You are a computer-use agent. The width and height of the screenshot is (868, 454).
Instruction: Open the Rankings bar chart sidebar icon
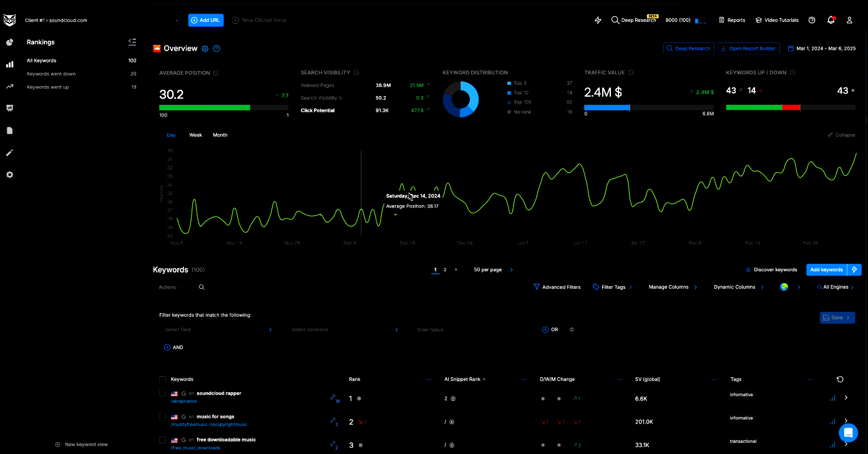click(9, 64)
